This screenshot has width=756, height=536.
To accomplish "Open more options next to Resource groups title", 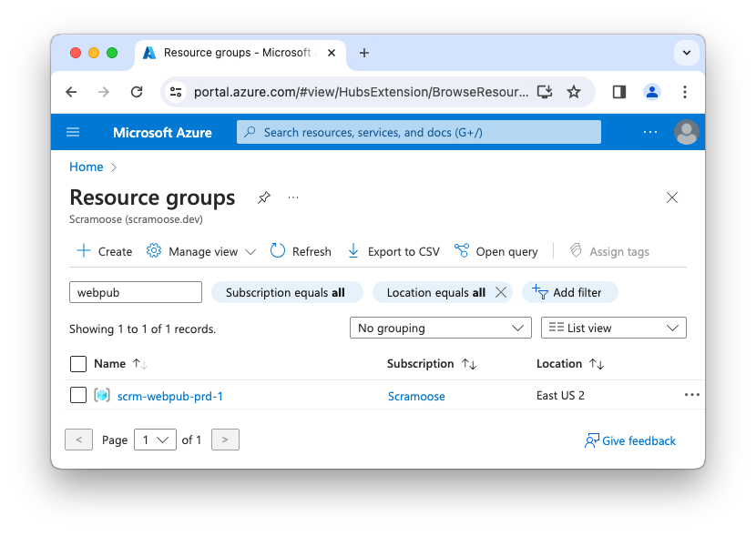I will [x=293, y=197].
